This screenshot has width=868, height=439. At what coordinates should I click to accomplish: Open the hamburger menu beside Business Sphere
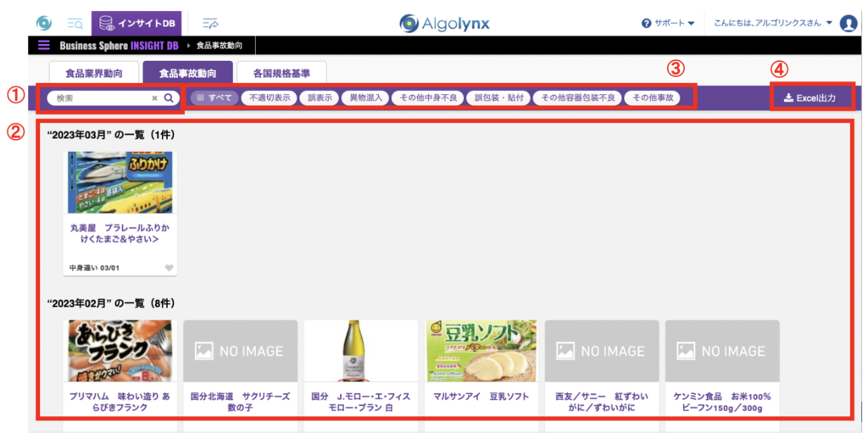pyautogui.click(x=44, y=45)
